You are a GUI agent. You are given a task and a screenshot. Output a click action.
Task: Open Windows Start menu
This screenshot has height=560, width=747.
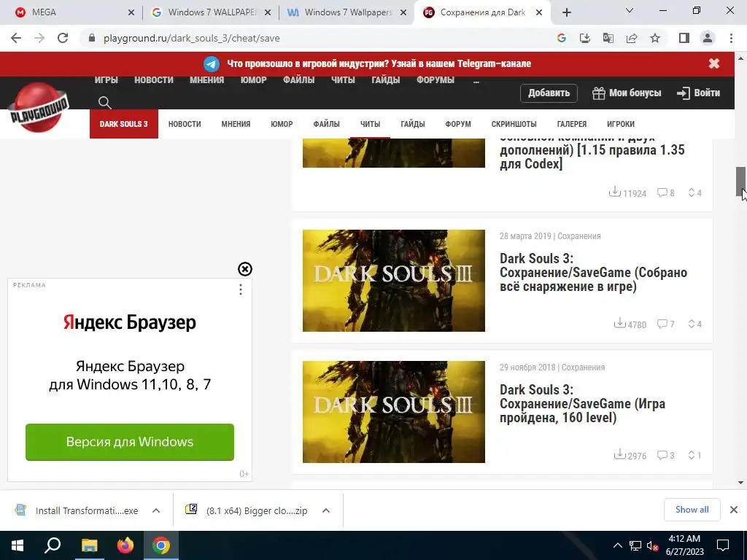click(18, 545)
